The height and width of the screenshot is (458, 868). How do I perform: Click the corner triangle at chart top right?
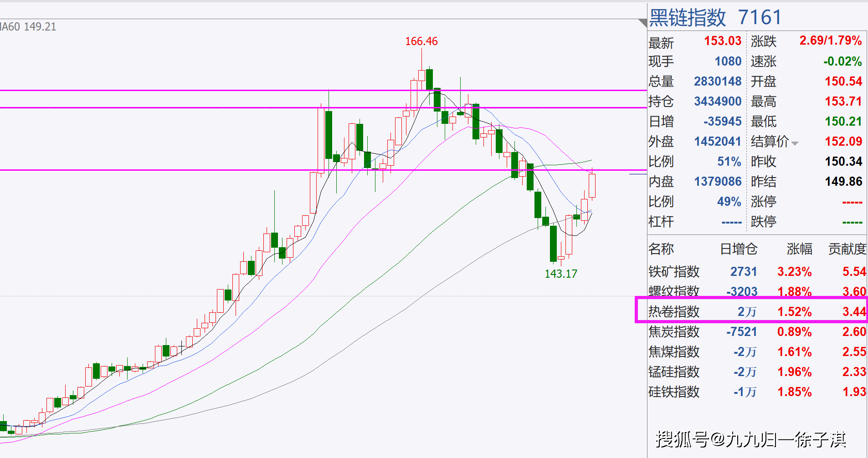tap(643, 23)
